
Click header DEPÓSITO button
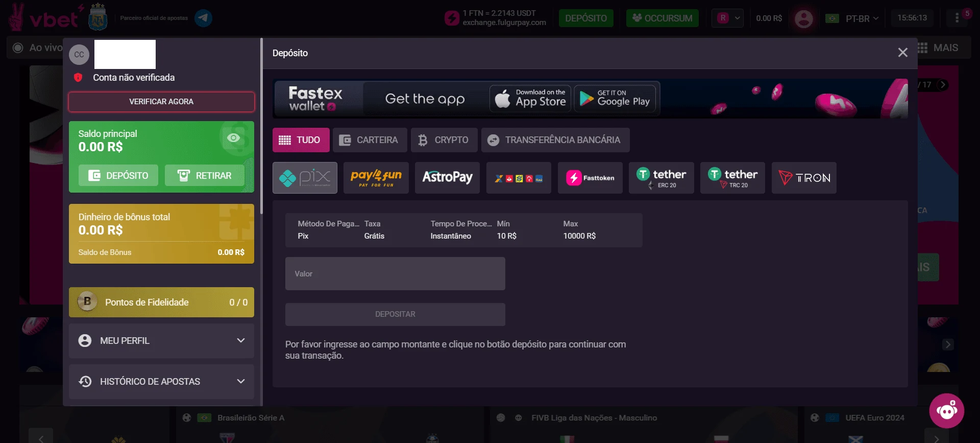(x=586, y=18)
